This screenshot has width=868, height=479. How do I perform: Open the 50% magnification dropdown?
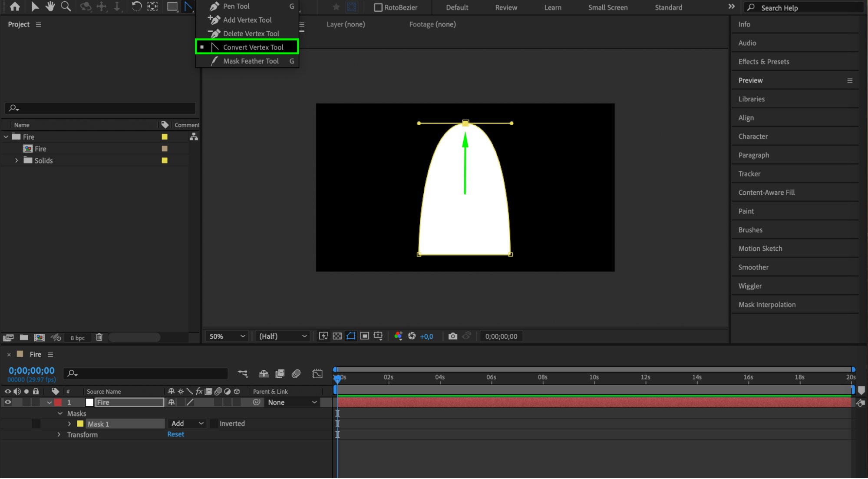227,336
